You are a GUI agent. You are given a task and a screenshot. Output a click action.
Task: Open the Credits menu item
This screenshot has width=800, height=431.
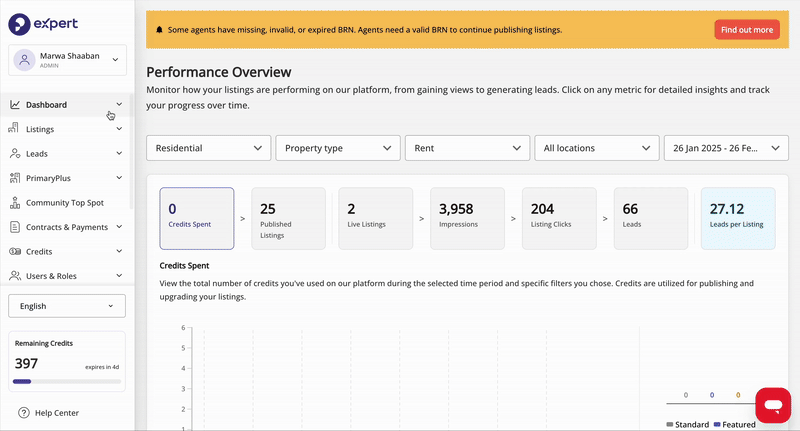[66, 251]
